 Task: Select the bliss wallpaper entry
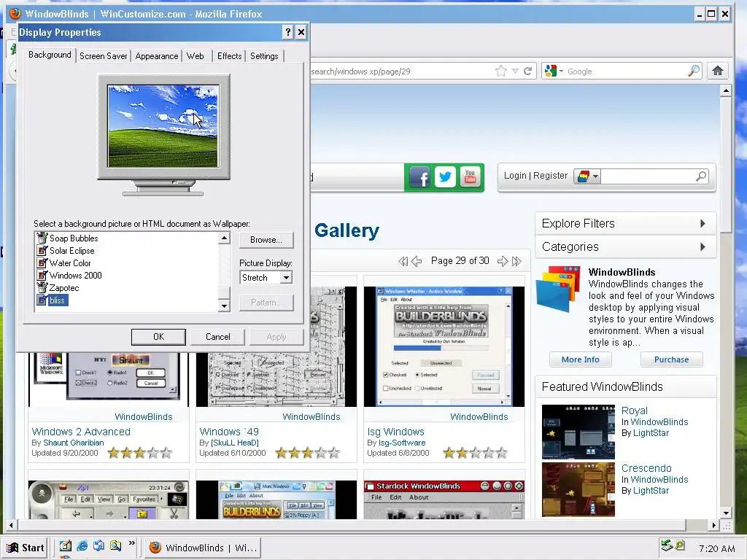pyautogui.click(x=57, y=300)
